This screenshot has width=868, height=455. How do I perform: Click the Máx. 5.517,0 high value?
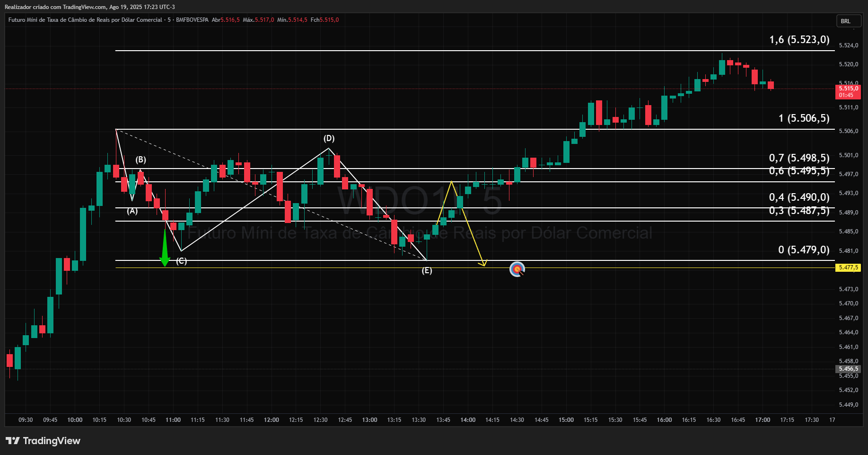click(258, 20)
